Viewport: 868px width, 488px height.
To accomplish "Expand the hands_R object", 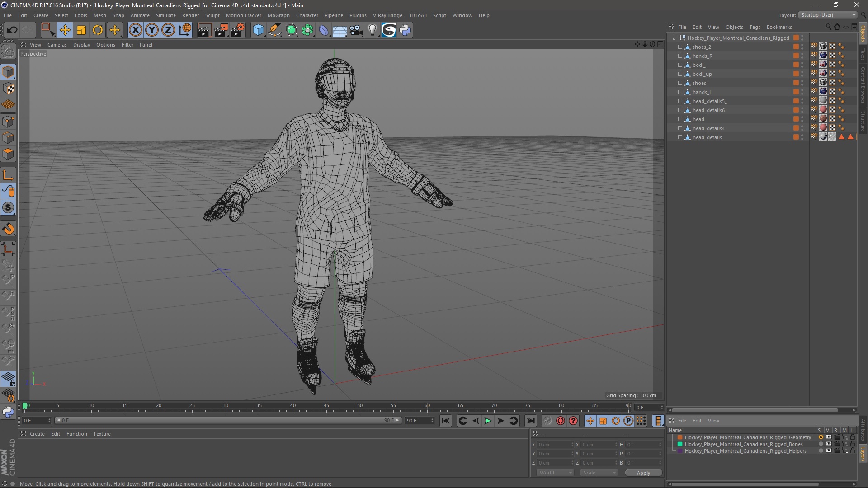I will pyautogui.click(x=680, y=56).
